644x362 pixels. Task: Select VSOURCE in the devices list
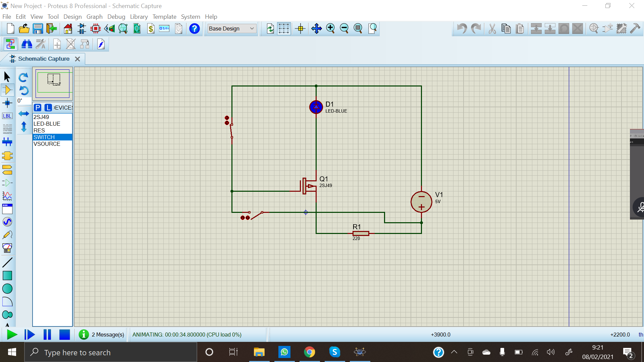coord(47,144)
